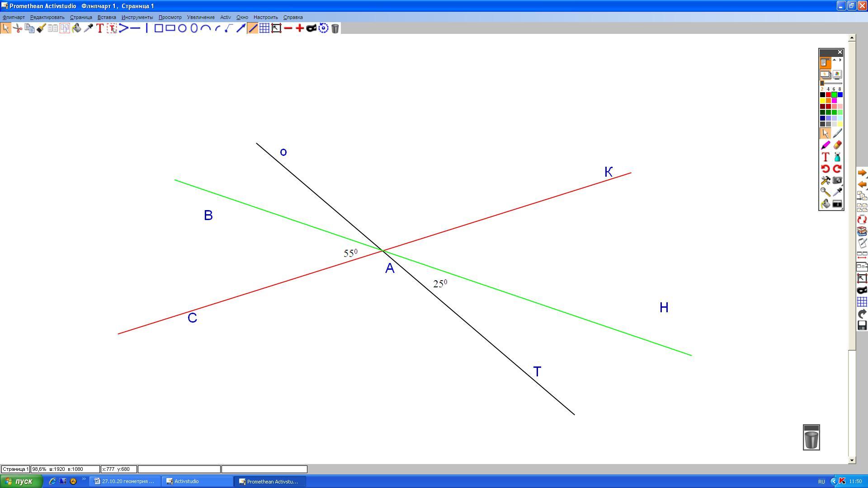
Task: Toggle the diagonal line tool highlighted in toolbar
Action: [x=253, y=28]
